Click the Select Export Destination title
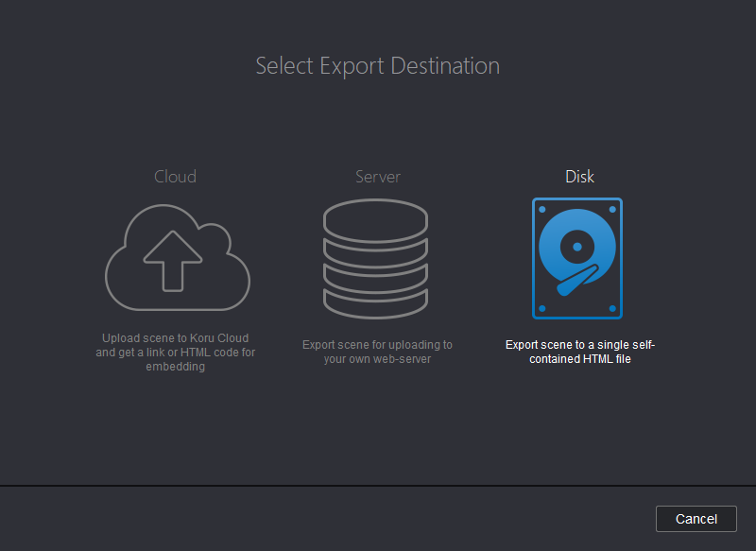This screenshot has width=756, height=551. (x=378, y=65)
